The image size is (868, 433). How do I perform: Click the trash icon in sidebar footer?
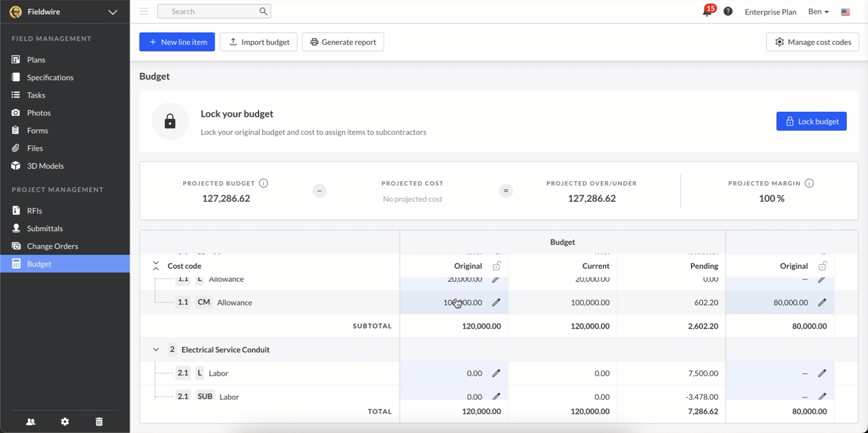99,422
